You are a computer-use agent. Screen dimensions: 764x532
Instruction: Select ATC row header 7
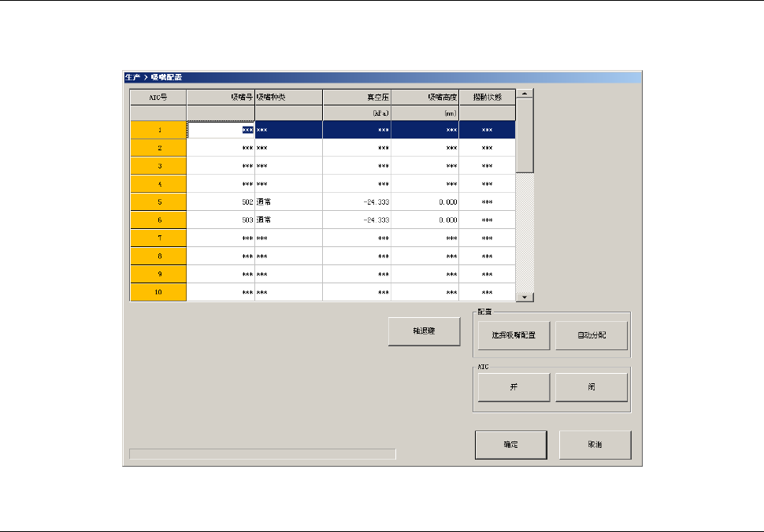tap(158, 238)
